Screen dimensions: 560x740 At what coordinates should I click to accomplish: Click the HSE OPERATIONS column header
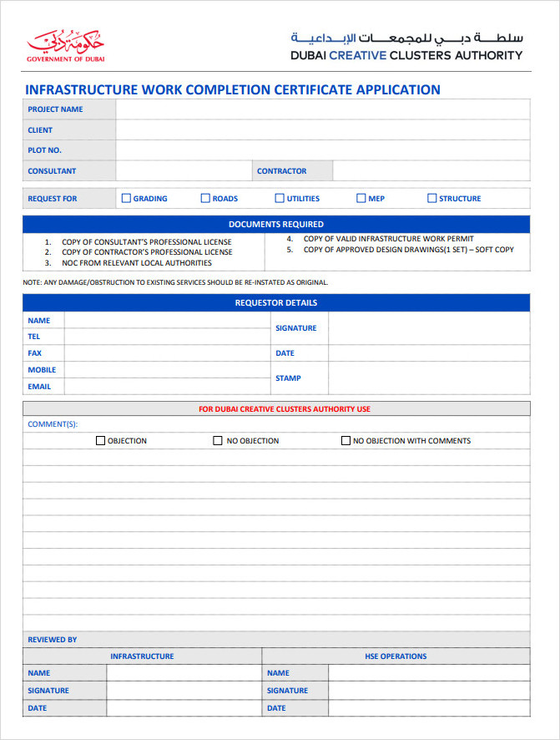396,656
